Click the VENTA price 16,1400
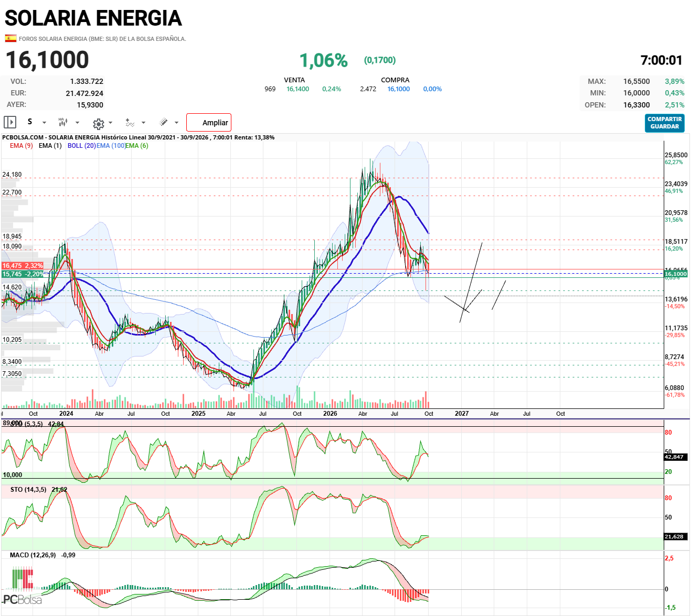Viewport: 691px width, 616px height. (297, 89)
